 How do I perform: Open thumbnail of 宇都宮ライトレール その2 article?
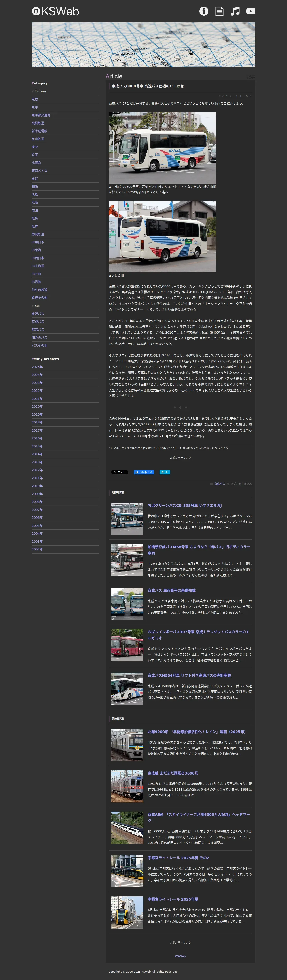(127, 871)
